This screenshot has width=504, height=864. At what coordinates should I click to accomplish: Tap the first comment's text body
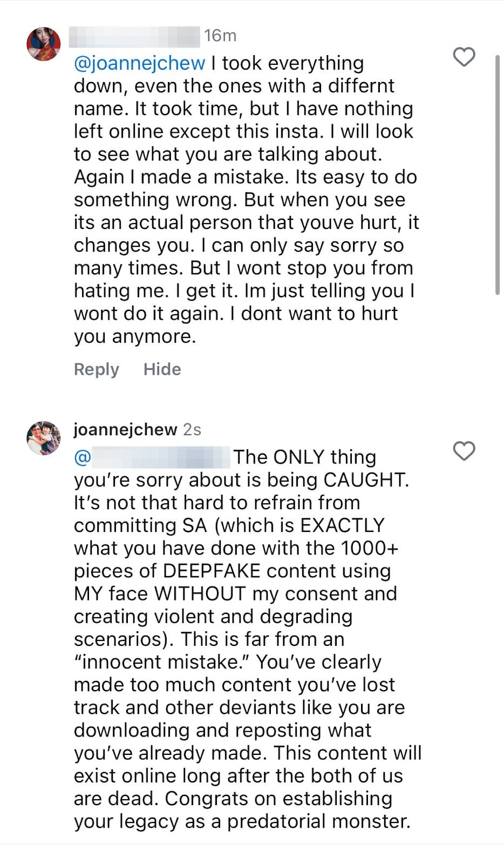[243, 200]
